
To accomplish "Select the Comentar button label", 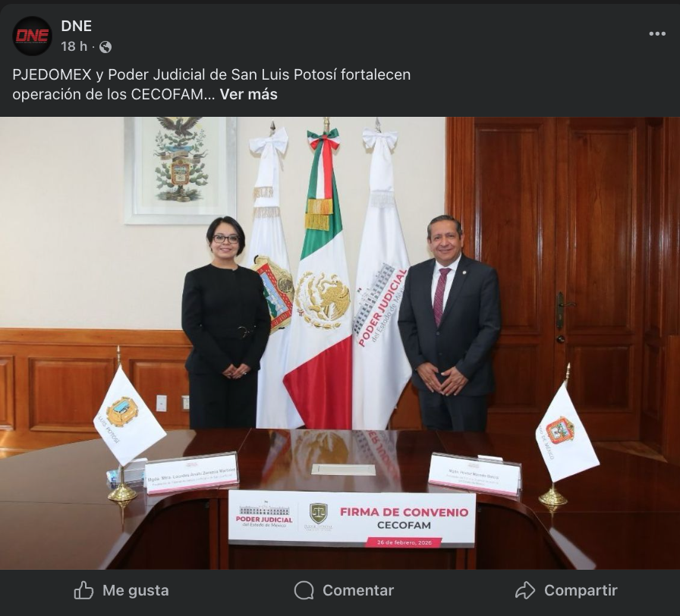I will click(x=358, y=590).
